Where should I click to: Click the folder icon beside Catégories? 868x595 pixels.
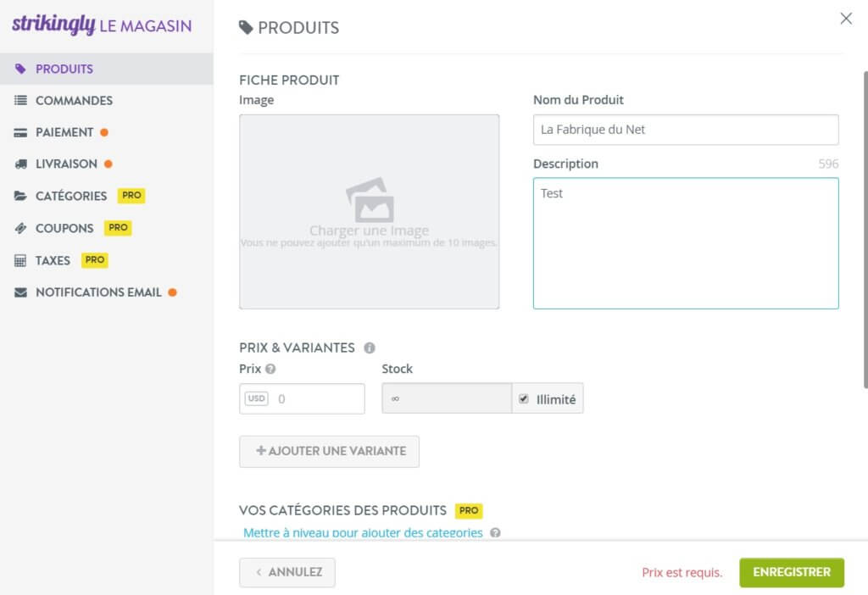click(20, 196)
